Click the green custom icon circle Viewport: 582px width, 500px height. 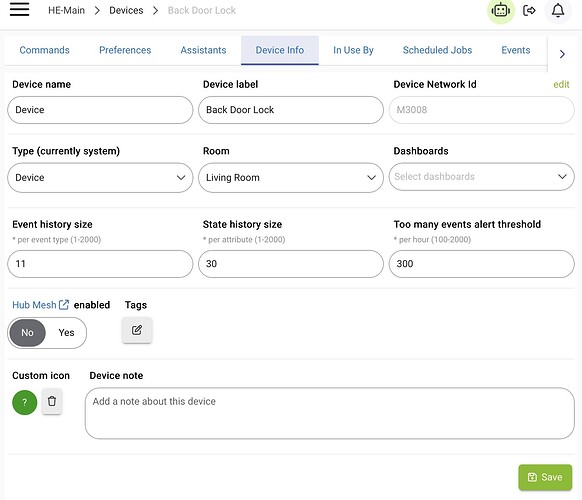pyautogui.click(x=24, y=402)
